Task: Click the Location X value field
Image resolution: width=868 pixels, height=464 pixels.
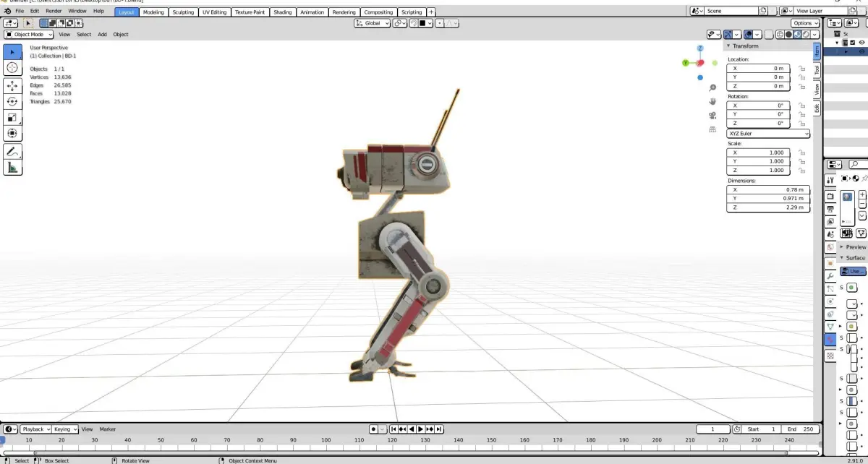Action: 758,68
